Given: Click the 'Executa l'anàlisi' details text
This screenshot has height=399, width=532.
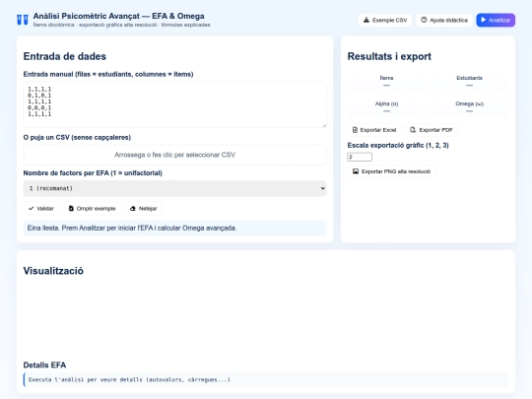Looking at the screenshot, I should click(x=129, y=379).
